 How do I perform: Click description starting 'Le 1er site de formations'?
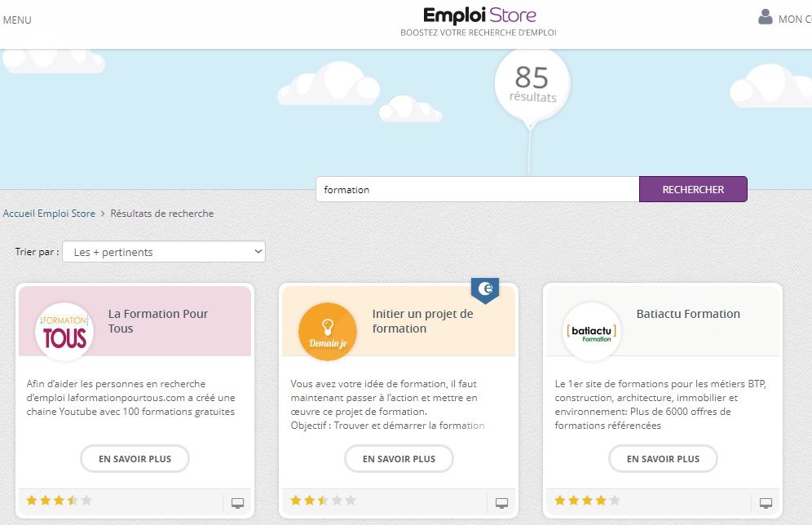(x=660, y=404)
